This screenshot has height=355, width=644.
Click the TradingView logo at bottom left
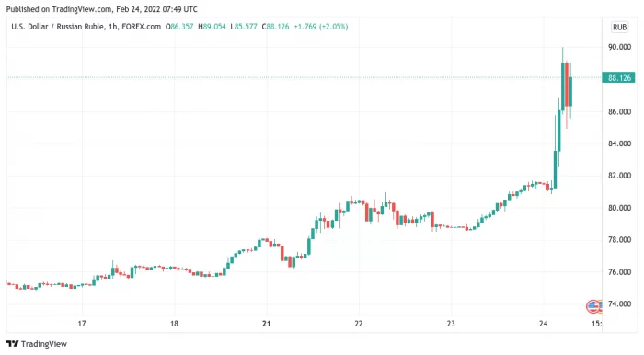[37, 344]
